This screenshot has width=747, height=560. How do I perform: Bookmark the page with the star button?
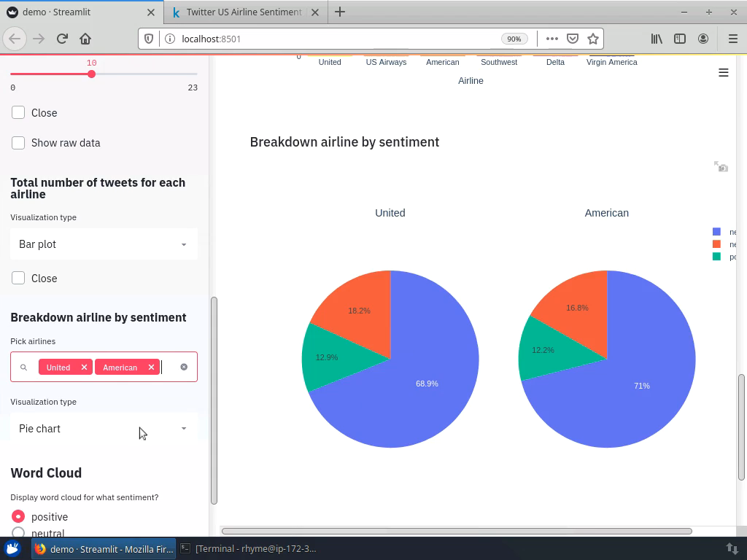pos(595,38)
